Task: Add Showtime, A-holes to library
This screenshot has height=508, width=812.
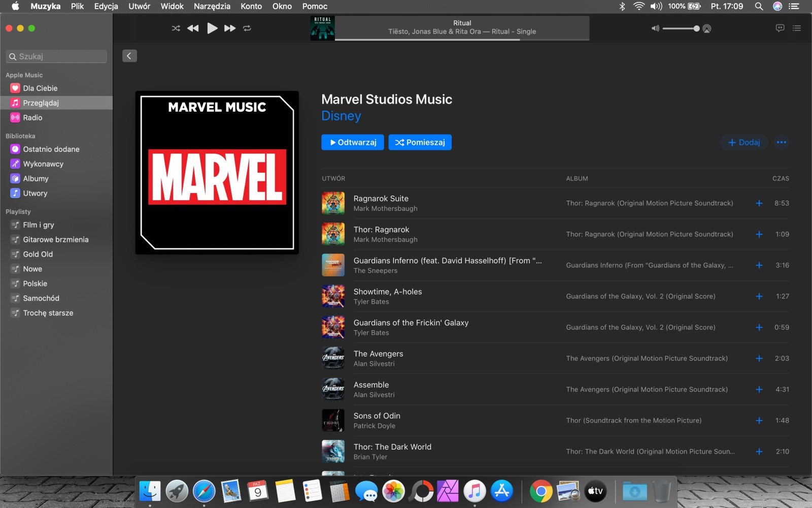Action: pos(759,296)
